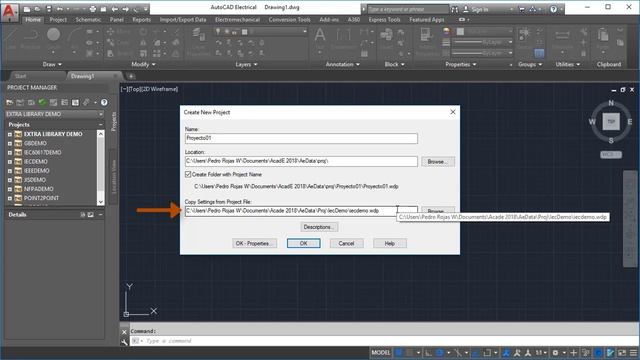
Task: Click the keyword search box in title bar
Action: [x=407, y=9]
